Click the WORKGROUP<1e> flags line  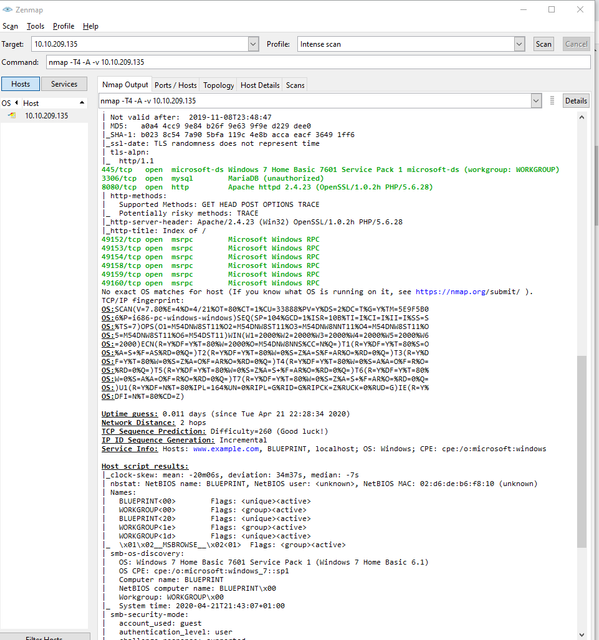coord(212,527)
